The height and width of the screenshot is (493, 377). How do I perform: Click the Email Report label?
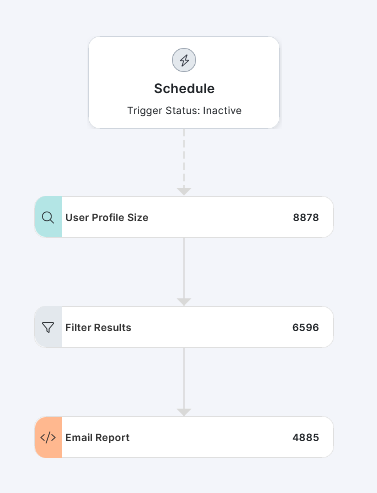(97, 438)
